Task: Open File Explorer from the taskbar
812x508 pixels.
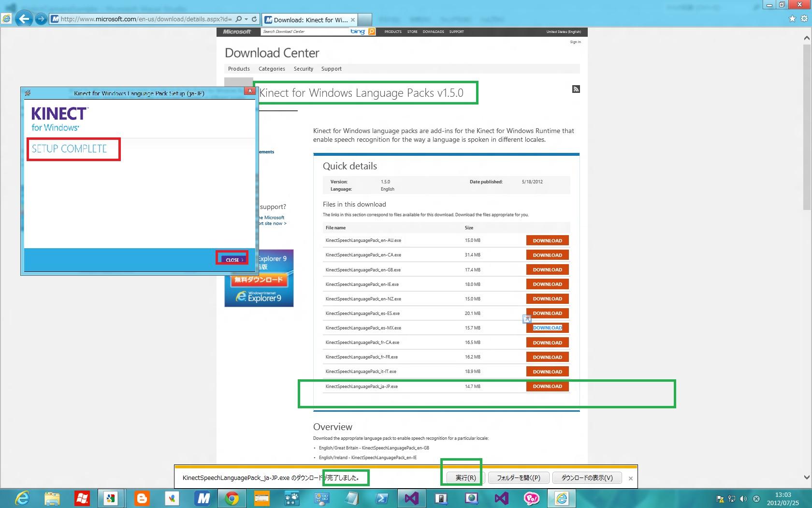Action: click(x=52, y=498)
